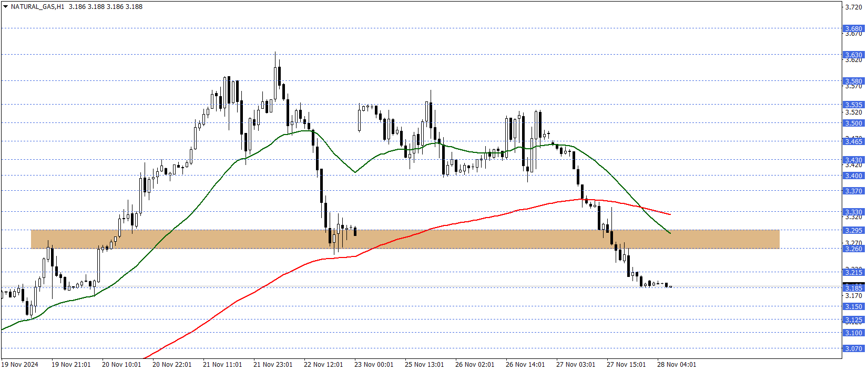
Task: Click the 3.680 price level label
Action: pyautogui.click(x=854, y=28)
